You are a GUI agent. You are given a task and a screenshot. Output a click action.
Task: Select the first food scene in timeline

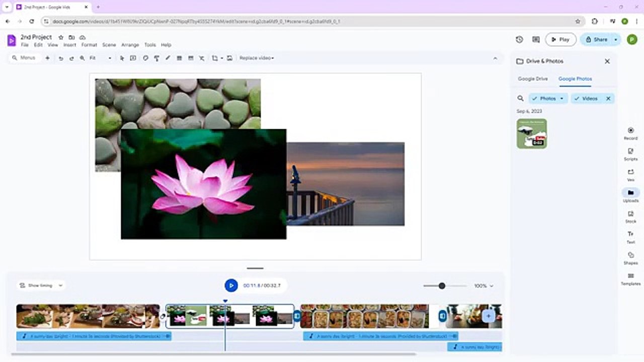tap(88, 316)
